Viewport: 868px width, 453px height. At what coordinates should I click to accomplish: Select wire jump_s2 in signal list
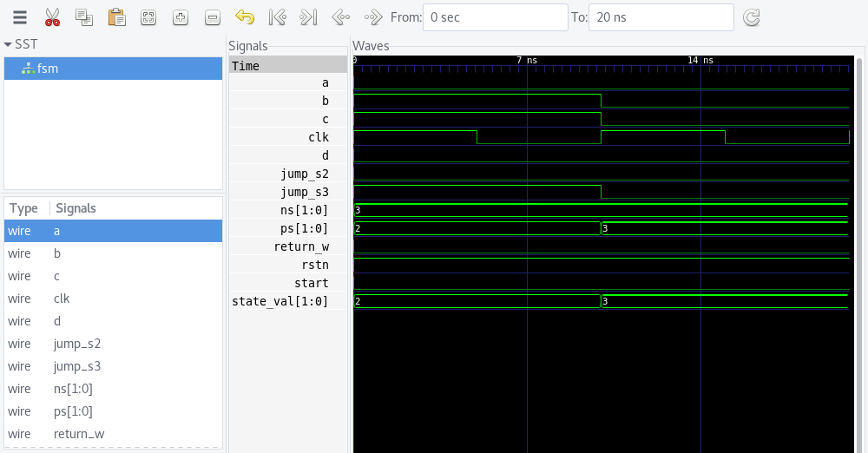click(113, 344)
